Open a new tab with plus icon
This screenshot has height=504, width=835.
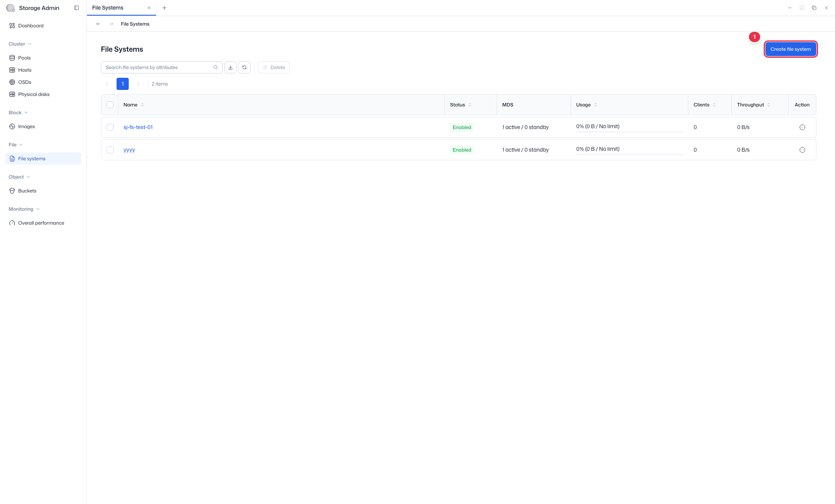pyautogui.click(x=164, y=8)
